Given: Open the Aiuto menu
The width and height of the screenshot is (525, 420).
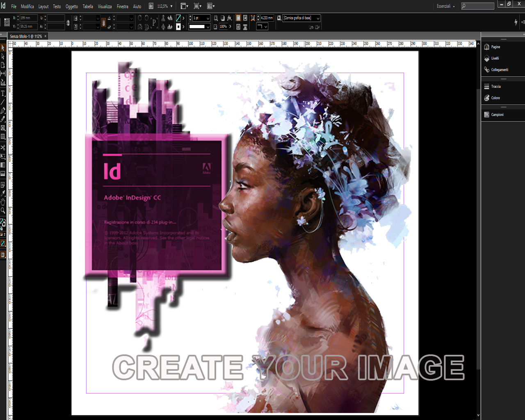Looking at the screenshot, I should pyautogui.click(x=137, y=7).
